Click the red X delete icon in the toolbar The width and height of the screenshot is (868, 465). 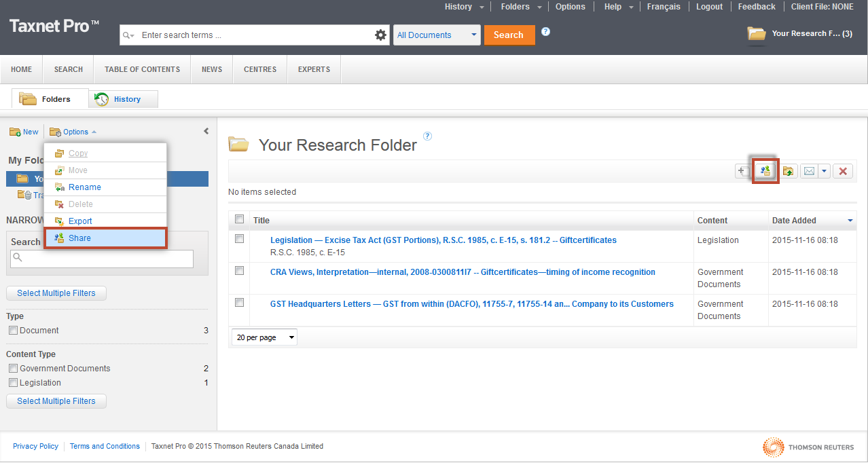pyautogui.click(x=843, y=171)
